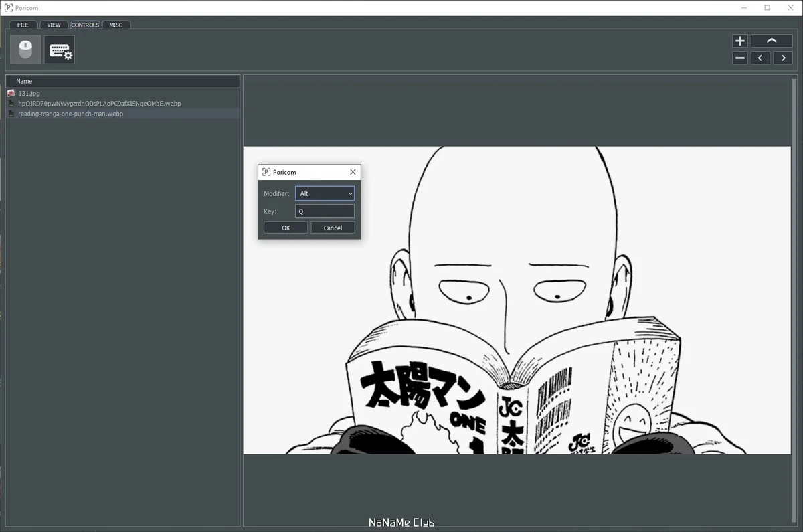Click the plus zoom in button
803x532 pixels.
pos(740,41)
